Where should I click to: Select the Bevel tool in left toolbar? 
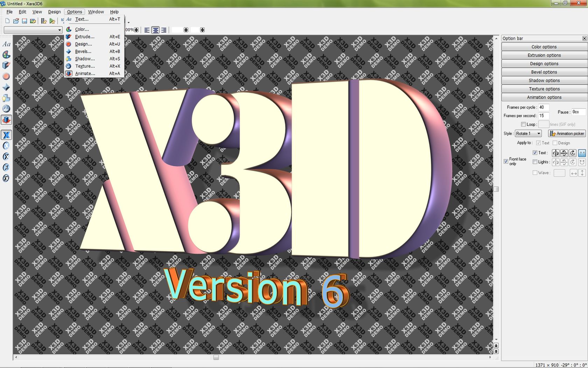6,87
